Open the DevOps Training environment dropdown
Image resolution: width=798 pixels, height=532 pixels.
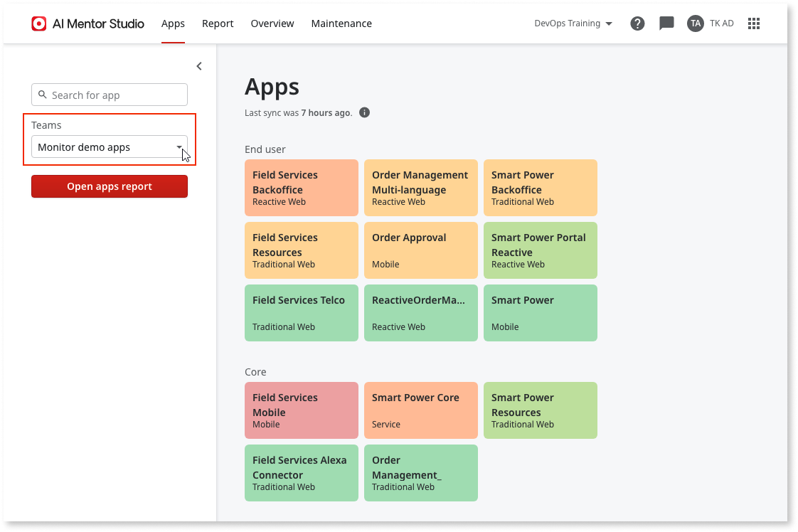click(x=573, y=23)
